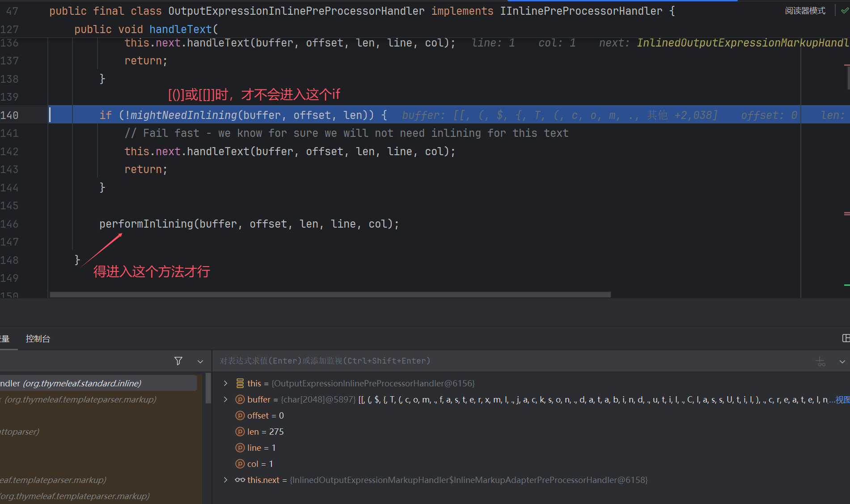Click the filter frames funnel icon
850x504 pixels.
point(178,361)
